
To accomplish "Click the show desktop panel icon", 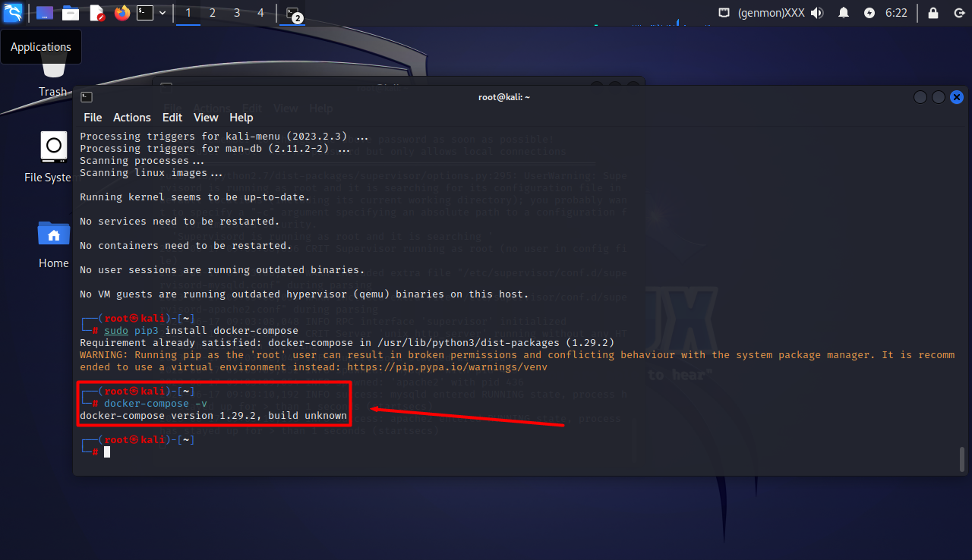I will pos(45,13).
